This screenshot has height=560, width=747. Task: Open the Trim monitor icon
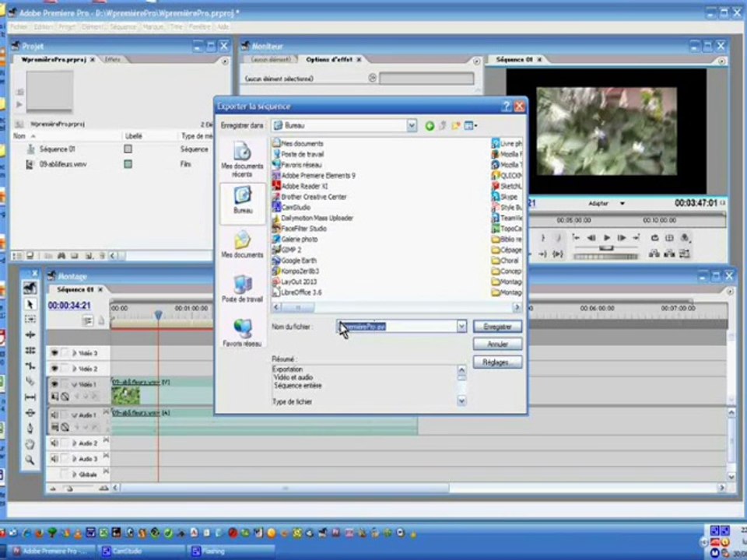click(685, 254)
